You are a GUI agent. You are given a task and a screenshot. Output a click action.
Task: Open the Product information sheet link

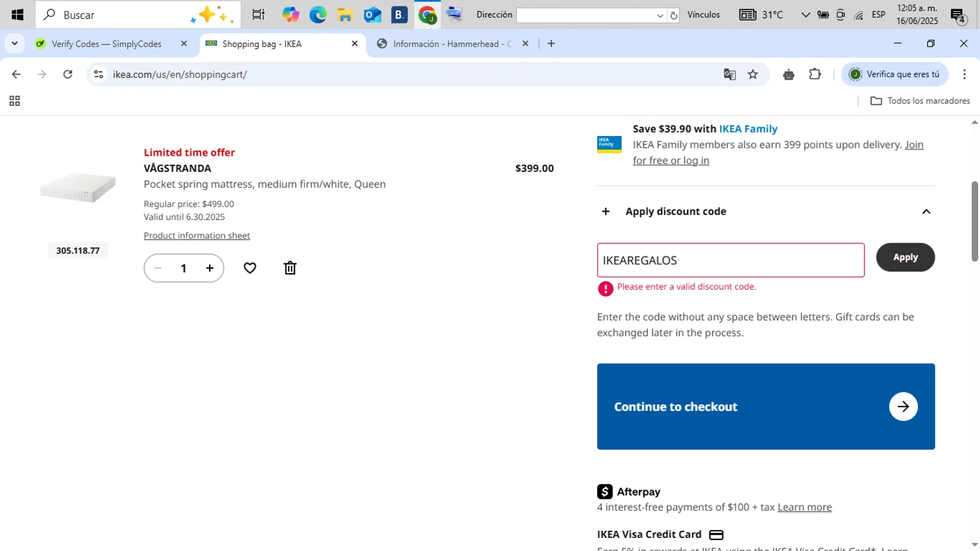(x=197, y=235)
